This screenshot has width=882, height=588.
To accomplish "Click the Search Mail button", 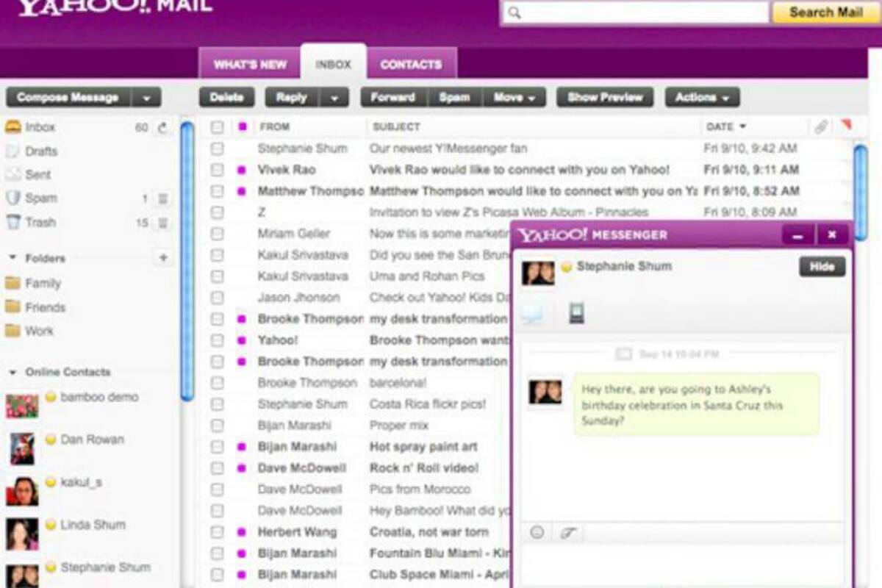I will click(x=825, y=12).
